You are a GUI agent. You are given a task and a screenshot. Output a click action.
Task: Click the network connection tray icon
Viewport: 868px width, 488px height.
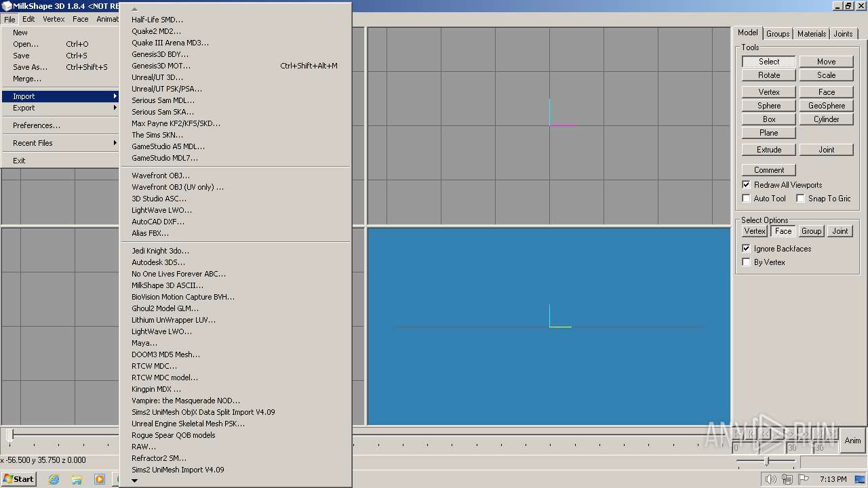[x=787, y=479]
